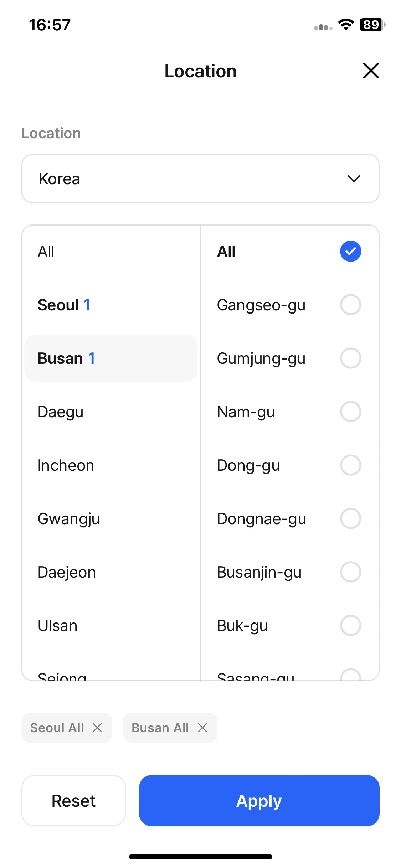
Task: Switch to the Seoul city list item
Action: click(111, 305)
